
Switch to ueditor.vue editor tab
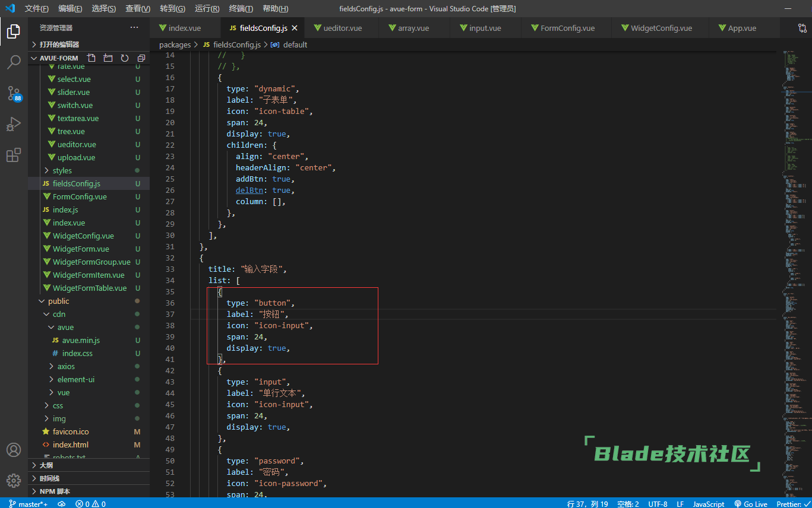(343, 28)
